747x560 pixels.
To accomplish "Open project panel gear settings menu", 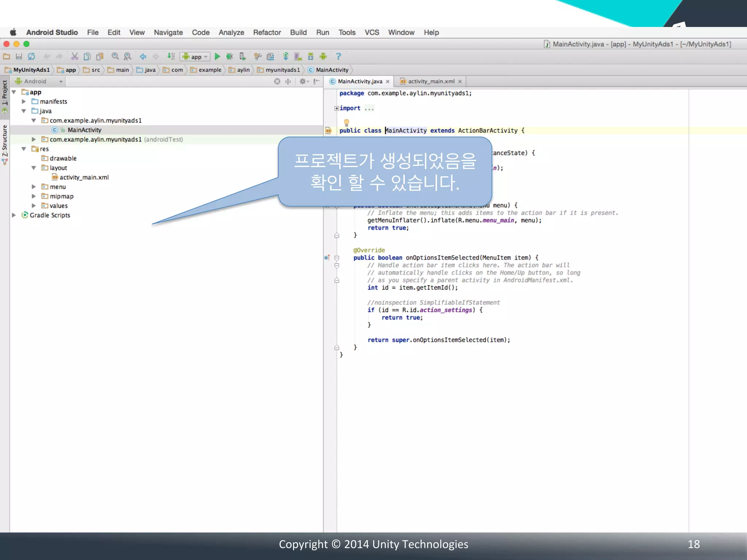I will pos(304,81).
